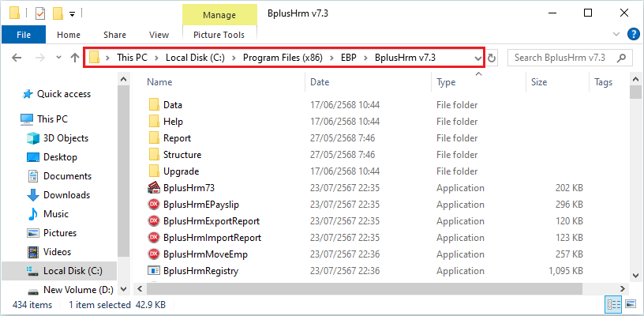Viewport: 644px width, 316px height.
Task: Open Downloads in the navigation pane
Action: point(67,195)
